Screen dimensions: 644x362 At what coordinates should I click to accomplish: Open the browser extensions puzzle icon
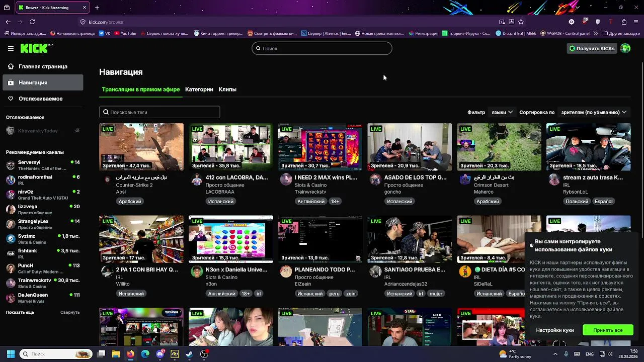tap(624, 22)
